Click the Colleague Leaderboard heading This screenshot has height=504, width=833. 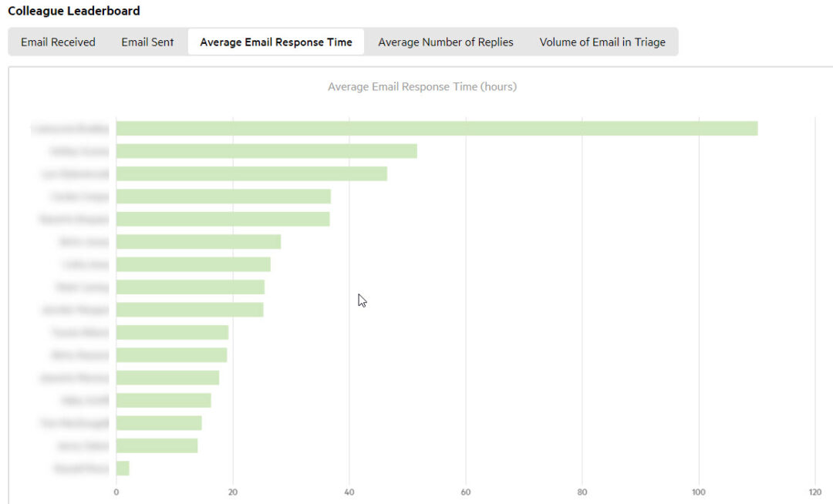pyautogui.click(x=74, y=12)
